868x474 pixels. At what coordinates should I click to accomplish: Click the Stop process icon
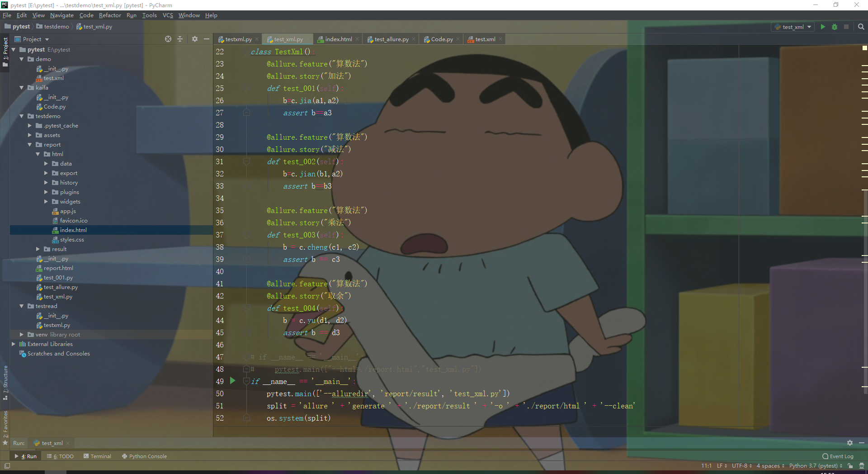click(x=846, y=27)
